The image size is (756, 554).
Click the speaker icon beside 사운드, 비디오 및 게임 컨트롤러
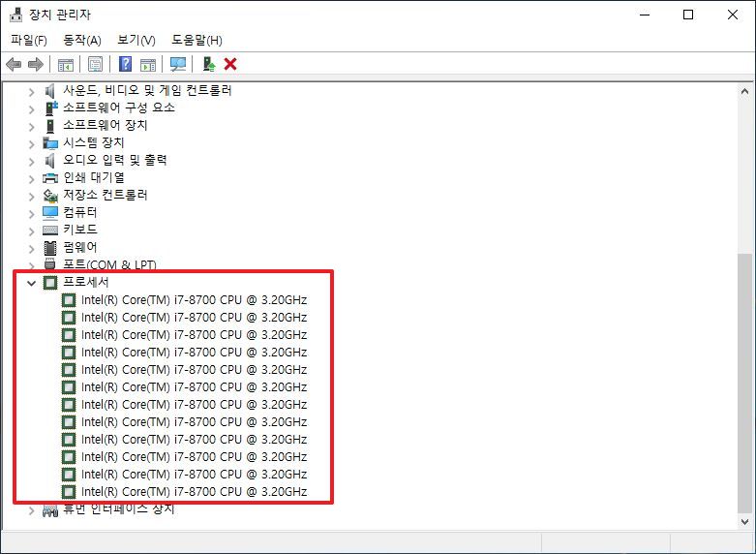click(x=49, y=91)
